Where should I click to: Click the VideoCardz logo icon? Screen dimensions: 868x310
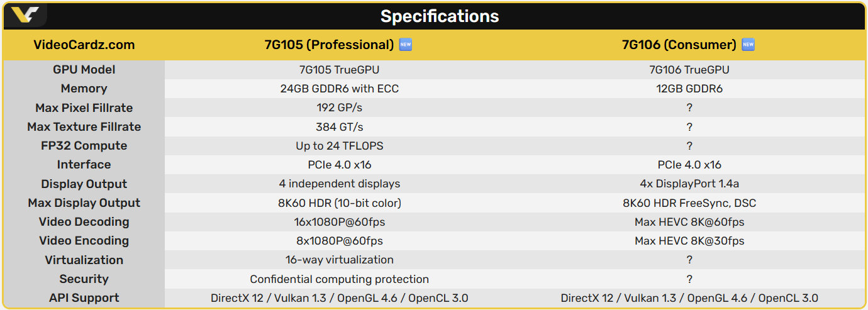pos(25,15)
